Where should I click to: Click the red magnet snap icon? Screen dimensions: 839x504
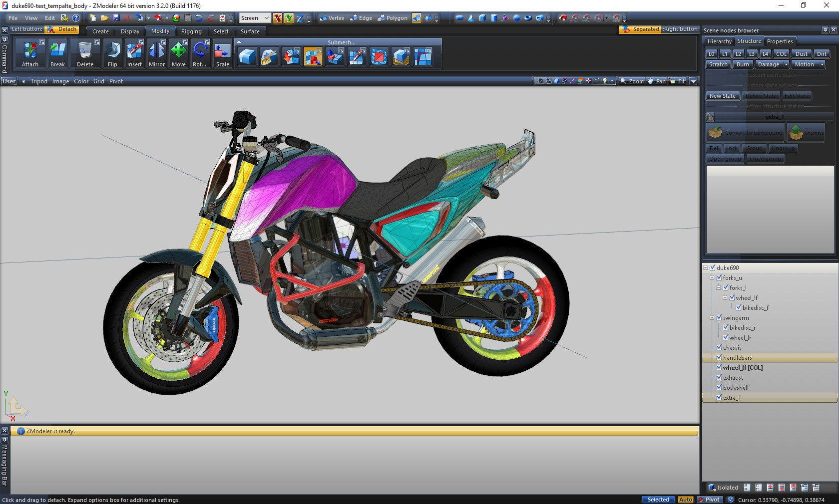(563, 18)
